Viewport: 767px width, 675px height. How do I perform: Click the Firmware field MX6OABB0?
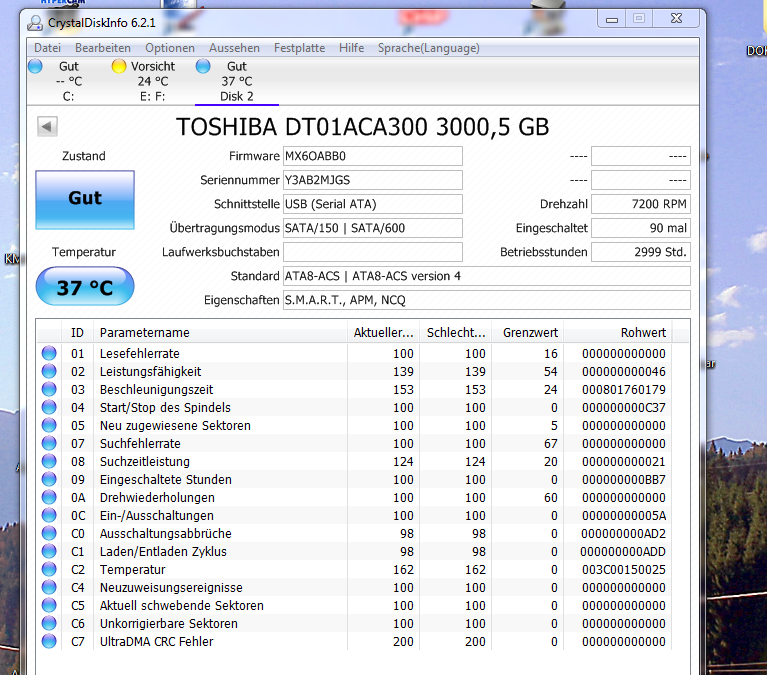point(373,156)
